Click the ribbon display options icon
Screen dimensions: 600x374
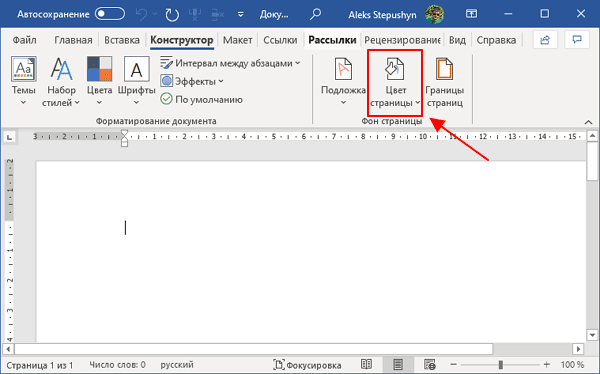pos(471,14)
